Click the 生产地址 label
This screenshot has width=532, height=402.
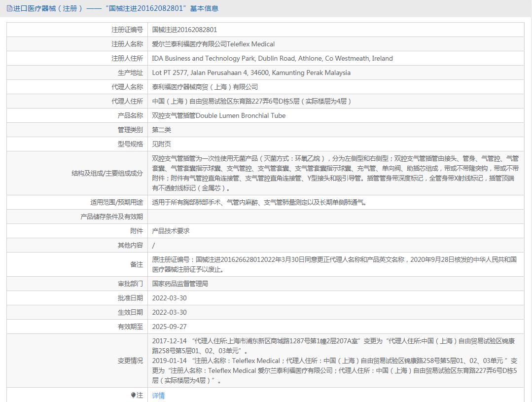coord(130,73)
